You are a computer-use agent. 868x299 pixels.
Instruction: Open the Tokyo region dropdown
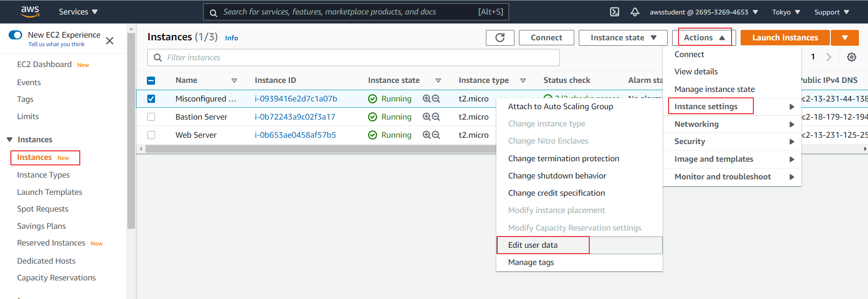[x=786, y=12]
